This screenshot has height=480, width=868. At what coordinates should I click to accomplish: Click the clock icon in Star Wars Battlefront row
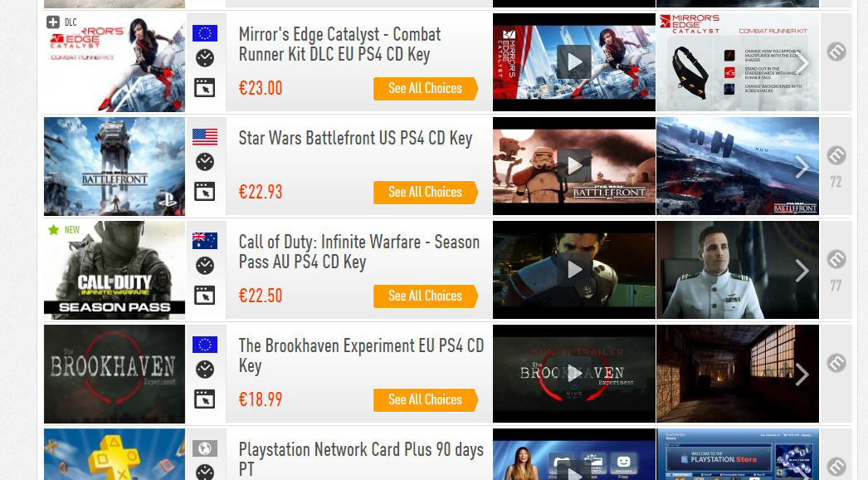pyautogui.click(x=205, y=162)
